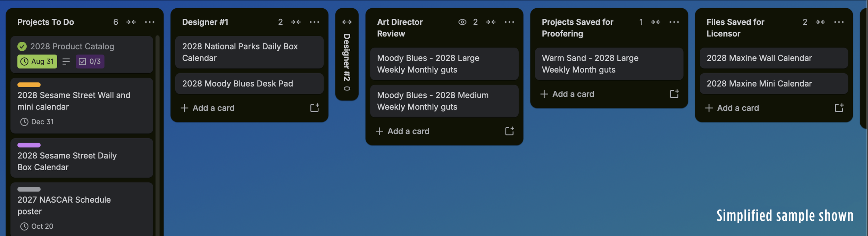Add a card to Art Director Review
The height and width of the screenshot is (236, 868).
435,131
